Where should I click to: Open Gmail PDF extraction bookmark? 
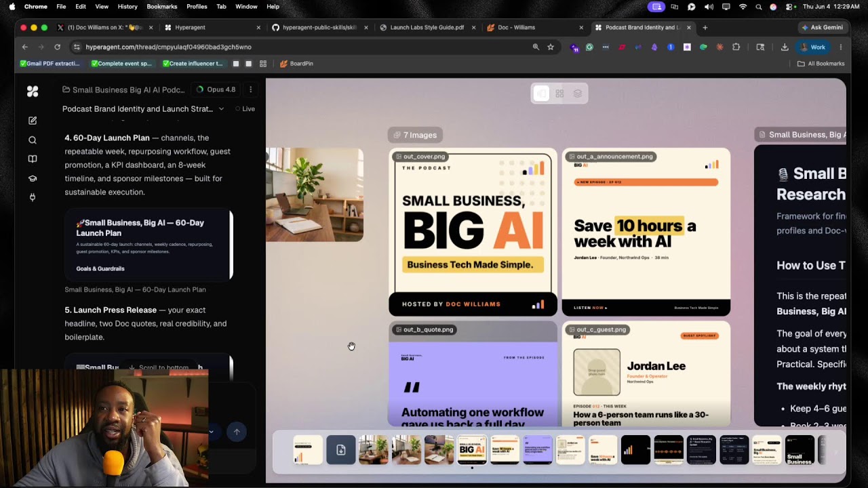(50, 64)
